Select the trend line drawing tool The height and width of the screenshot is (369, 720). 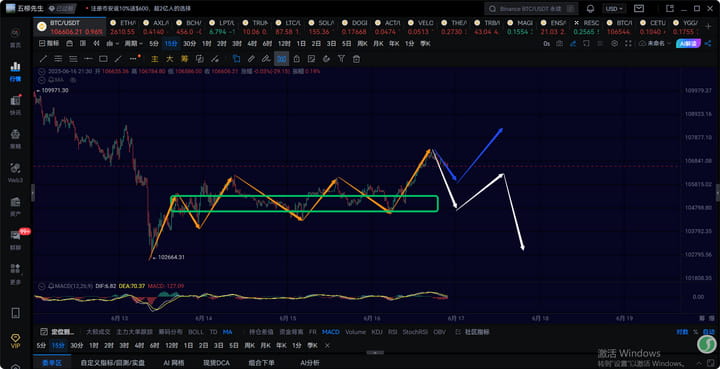(x=43, y=59)
